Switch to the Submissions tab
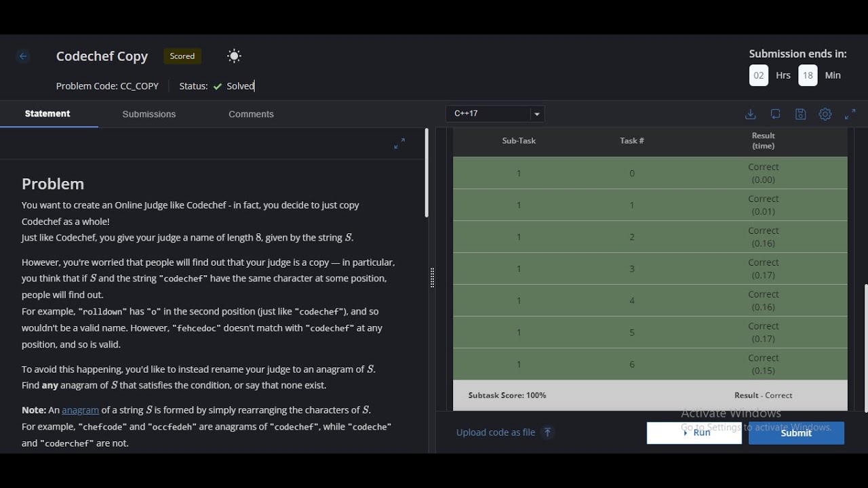The width and height of the screenshot is (868, 488). (x=149, y=114)
